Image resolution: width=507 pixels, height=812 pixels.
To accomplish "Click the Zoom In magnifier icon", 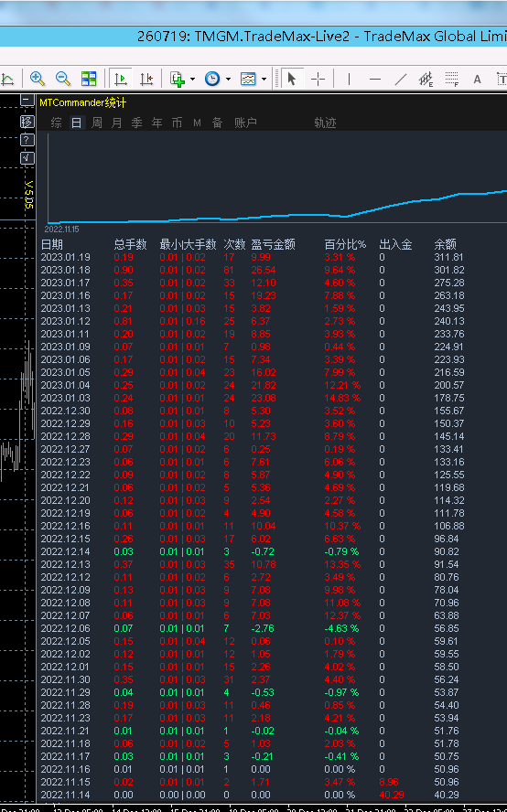I will (38, 79).
